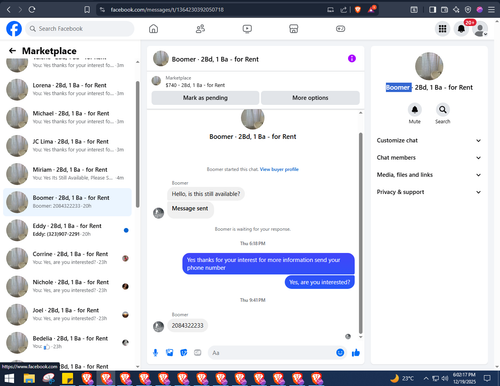Open the unread Eddy conversation
Screen dimensions: 500x386
coord(67,230)
